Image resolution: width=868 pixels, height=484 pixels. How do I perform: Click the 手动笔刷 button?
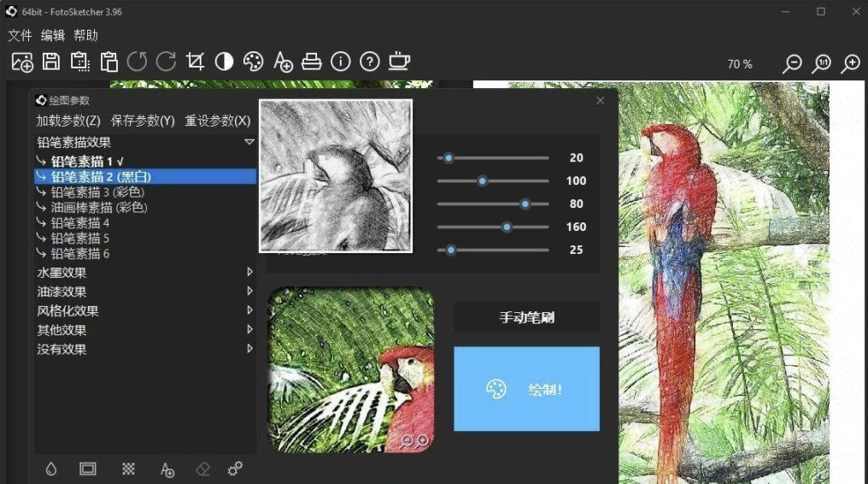pyautogui.click(x=526, y=317)
